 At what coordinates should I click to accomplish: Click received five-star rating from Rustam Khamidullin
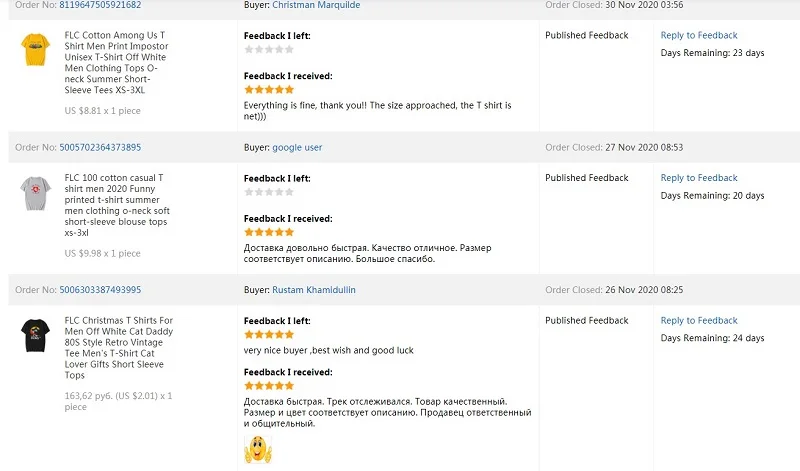(x=269, y=385)
